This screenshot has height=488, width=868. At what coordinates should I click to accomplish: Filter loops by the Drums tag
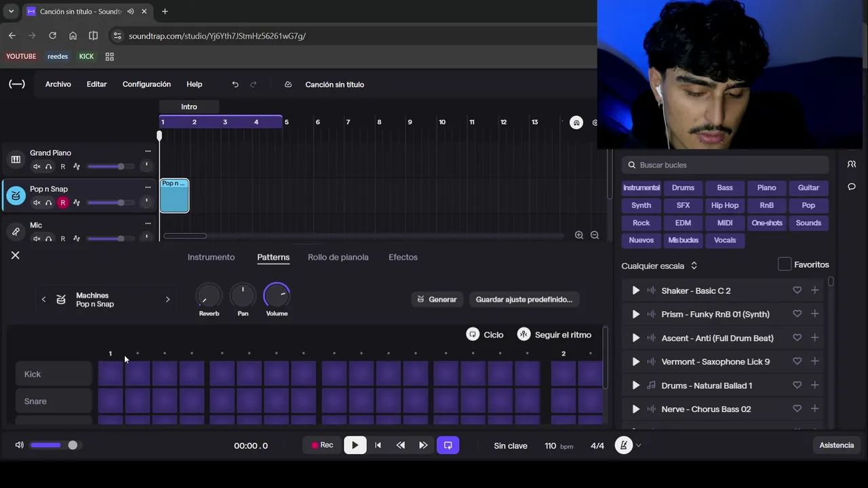point(683,188)
